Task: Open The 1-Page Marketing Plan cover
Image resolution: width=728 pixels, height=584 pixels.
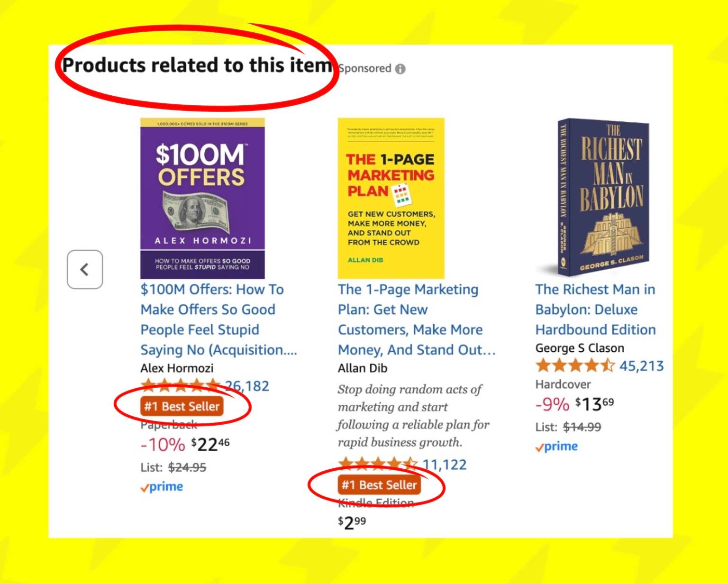Action: [391, 198]
